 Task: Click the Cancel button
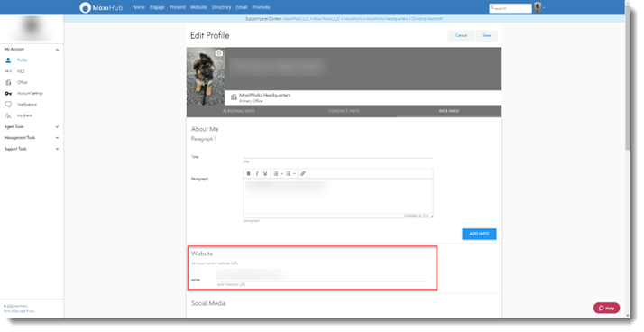[461, 36]
